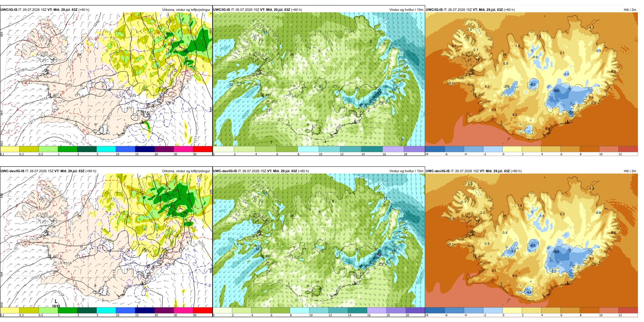Pick the dark purple 20 swatch in bottom wind legend
The image size is (644, 322).
pyautogui.click(x=415, y=310)
